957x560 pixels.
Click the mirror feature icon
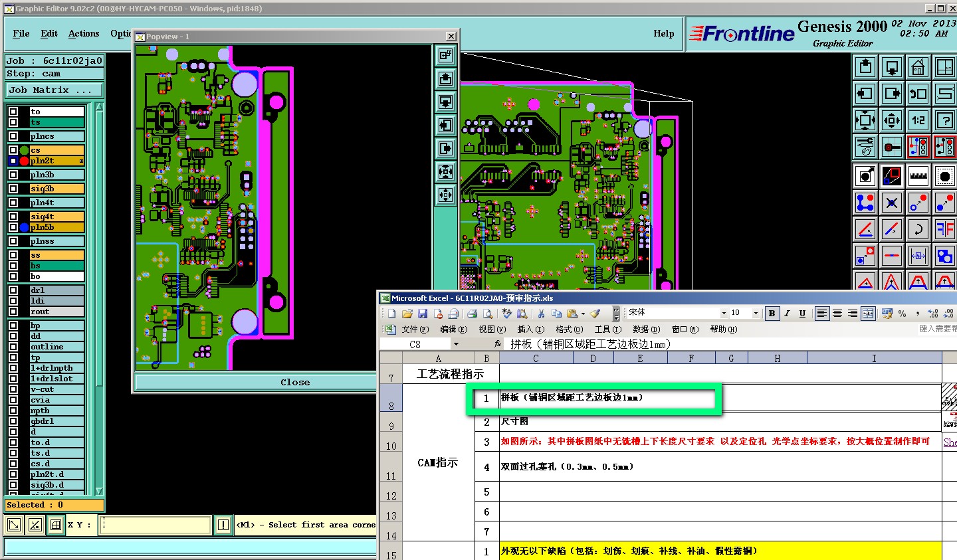944,229
